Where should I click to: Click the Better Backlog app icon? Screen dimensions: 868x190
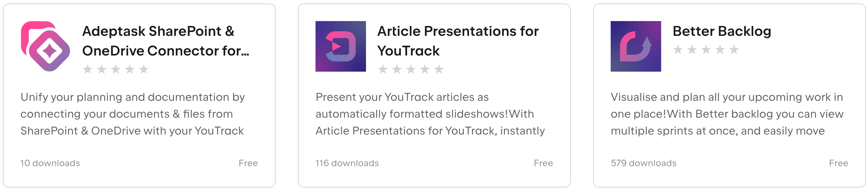(x=636, y=46)
